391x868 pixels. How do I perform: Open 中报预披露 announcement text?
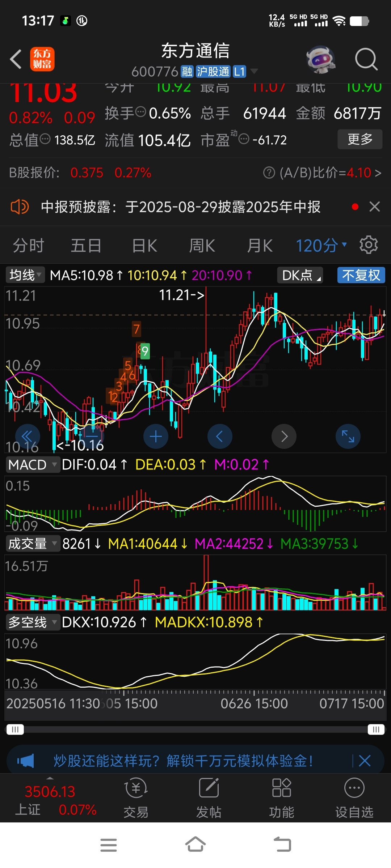(181, 207)
